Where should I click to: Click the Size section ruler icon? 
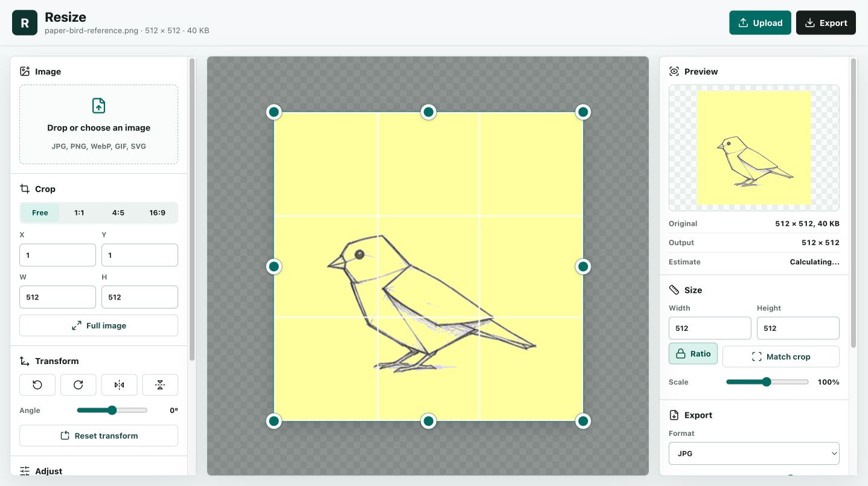[x=674, y=290]
